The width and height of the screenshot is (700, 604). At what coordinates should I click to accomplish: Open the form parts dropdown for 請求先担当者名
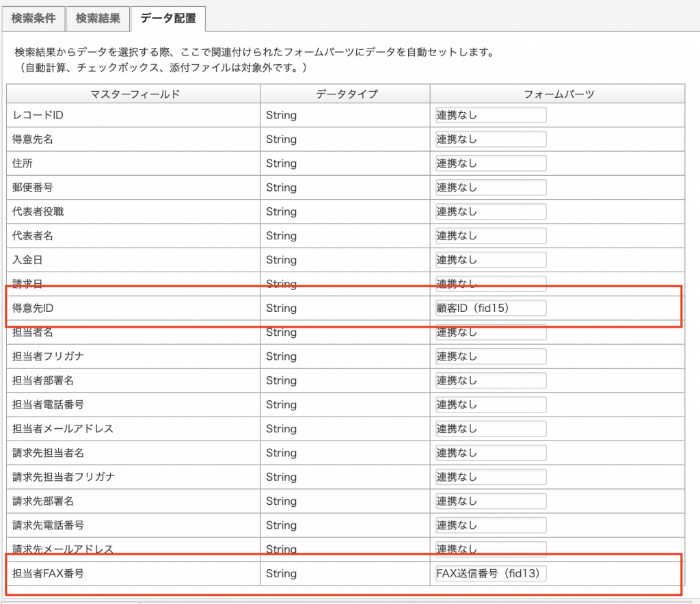coord(491,453)
